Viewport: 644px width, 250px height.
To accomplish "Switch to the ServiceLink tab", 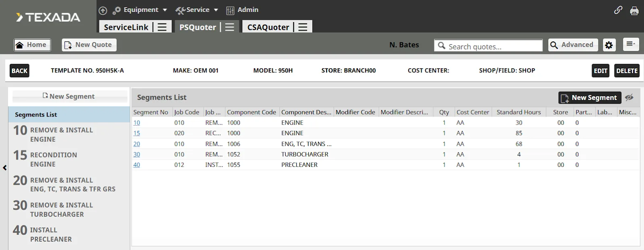I will click(126, 27).
